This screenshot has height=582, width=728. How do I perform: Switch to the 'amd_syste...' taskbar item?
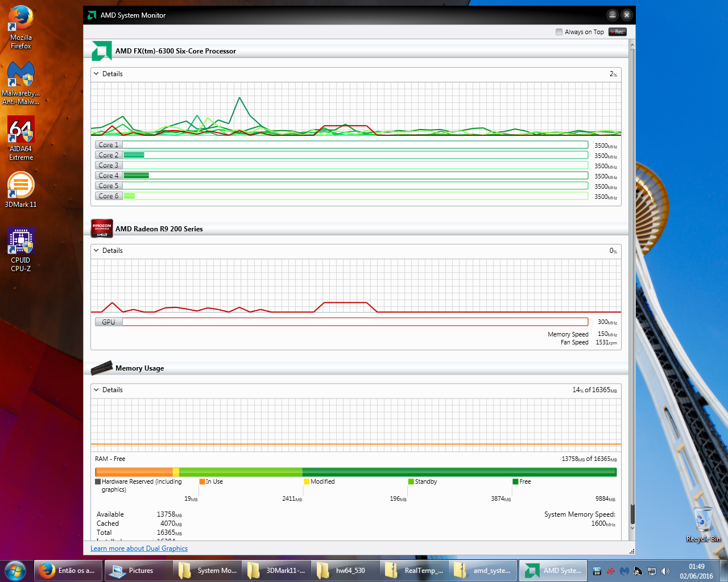(483, 571)
